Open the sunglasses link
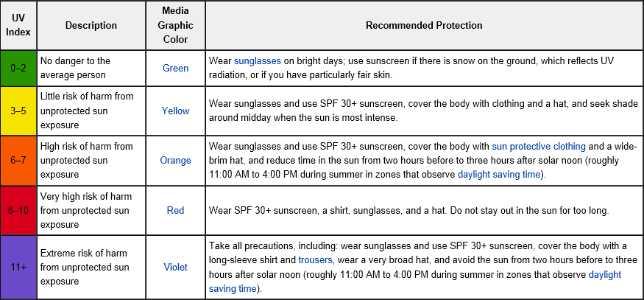This screenshot has height=300, width=644. pyautogui.click(x=257, y=61)
